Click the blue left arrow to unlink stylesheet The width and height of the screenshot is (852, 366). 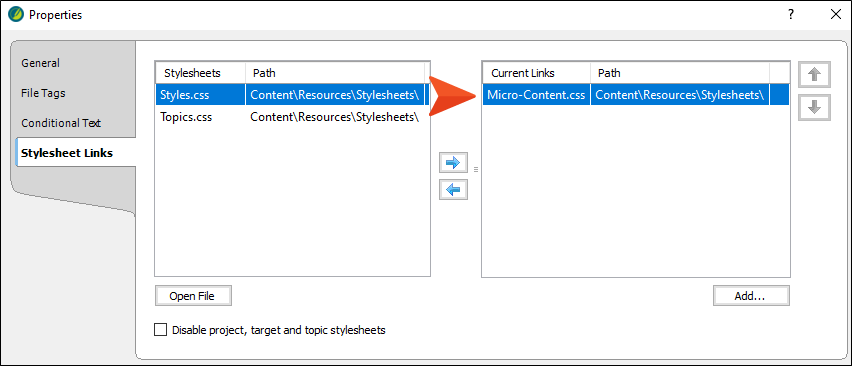pos(453,190)
